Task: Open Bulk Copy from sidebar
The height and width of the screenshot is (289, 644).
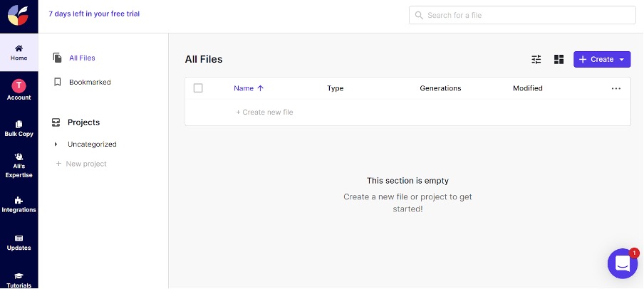Action: [x=19, y=124]
